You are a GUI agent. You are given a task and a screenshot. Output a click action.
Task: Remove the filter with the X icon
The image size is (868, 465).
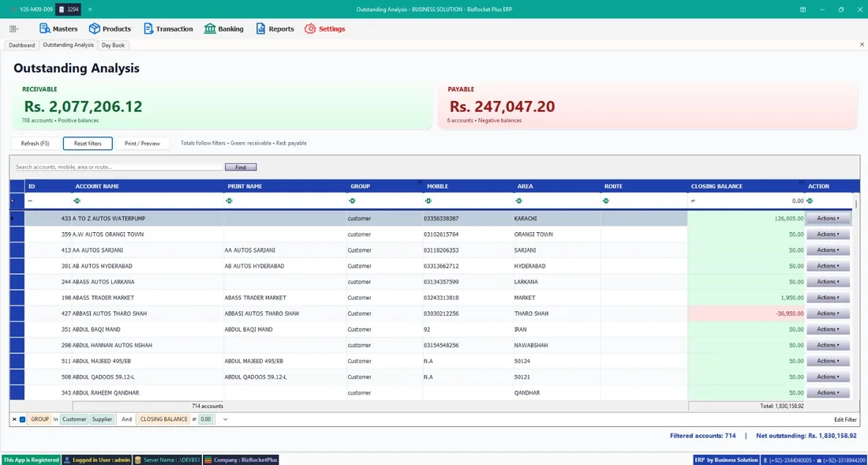tap(14, 420)
